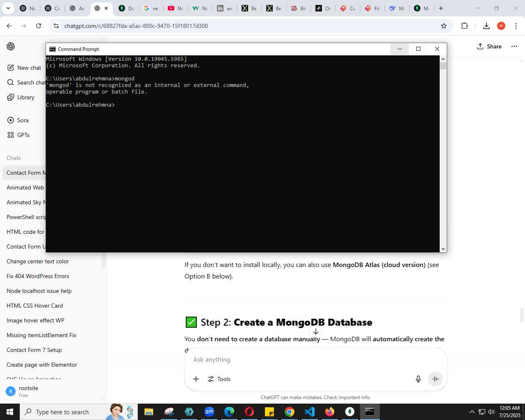Screen dimensions: 525x420
Task: Open 'Missing itemListElement Fix' chat
Action: coord(41,335)
